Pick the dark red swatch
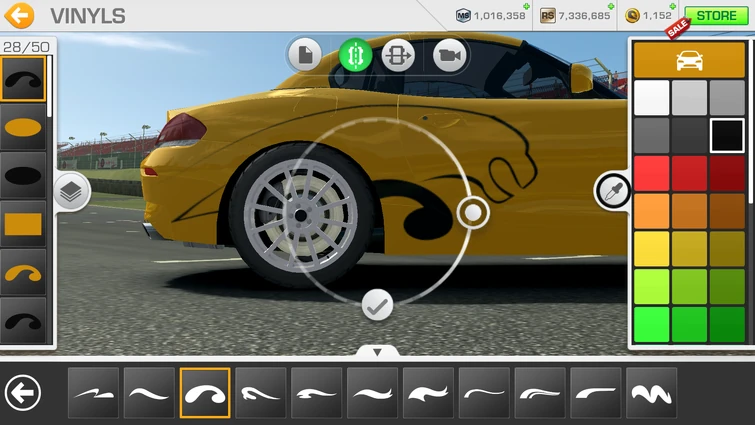755x425 pixels. [x=727, y=173]
